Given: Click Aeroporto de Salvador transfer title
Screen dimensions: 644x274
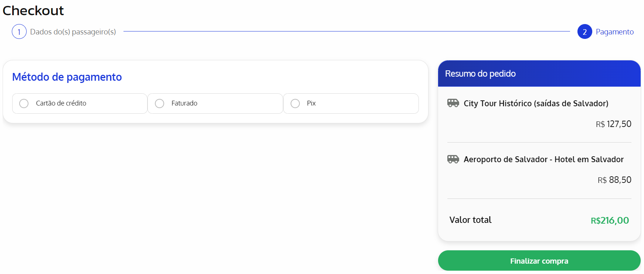Looking at the screenshot, I should pos(543,159).
